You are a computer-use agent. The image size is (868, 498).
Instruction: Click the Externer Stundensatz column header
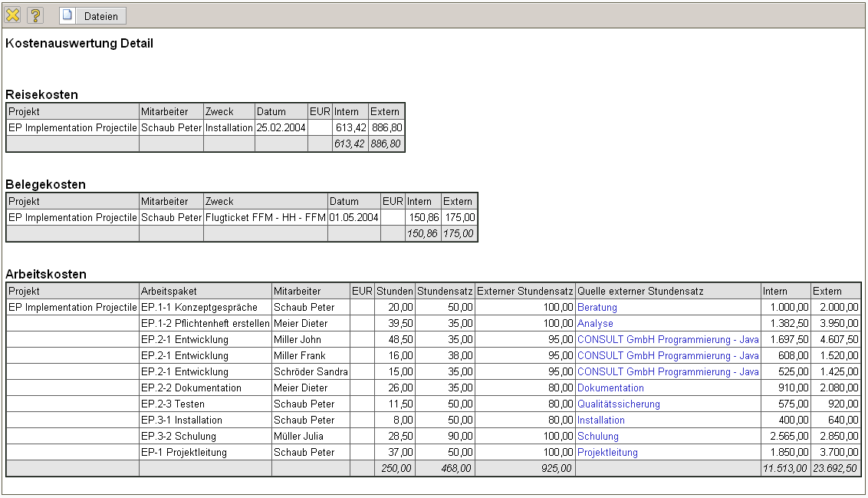[x=524, y=292]
